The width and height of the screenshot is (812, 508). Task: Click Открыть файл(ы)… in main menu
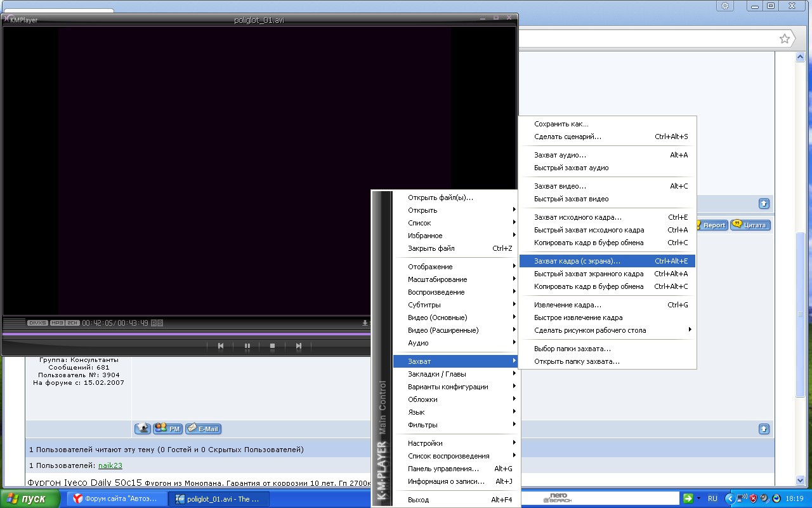(x=455, y=197)
